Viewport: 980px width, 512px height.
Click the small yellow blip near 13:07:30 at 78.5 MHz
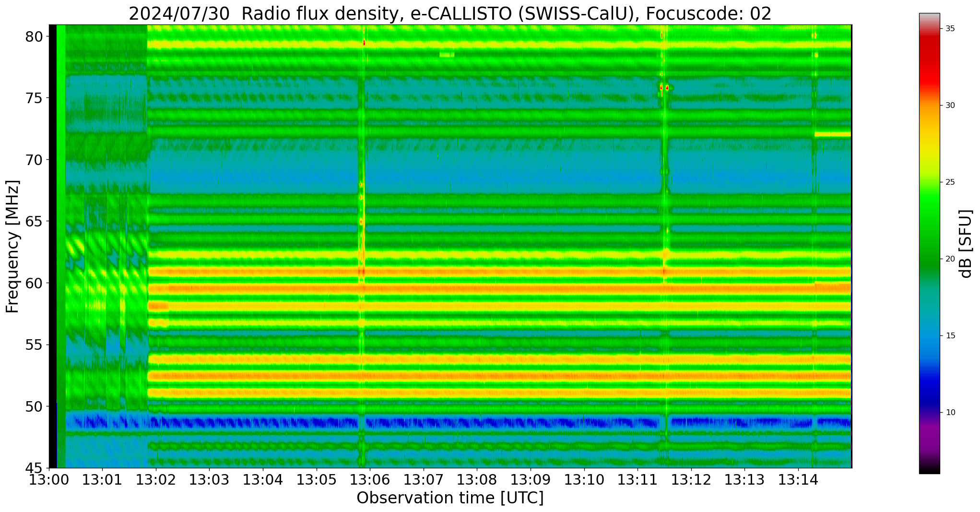click(x=447, y=55)
